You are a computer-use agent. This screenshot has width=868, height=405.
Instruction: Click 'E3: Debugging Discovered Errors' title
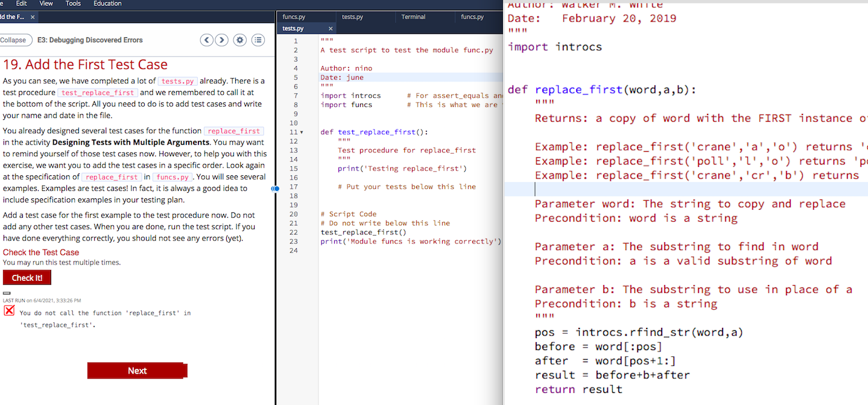[90, 40]
